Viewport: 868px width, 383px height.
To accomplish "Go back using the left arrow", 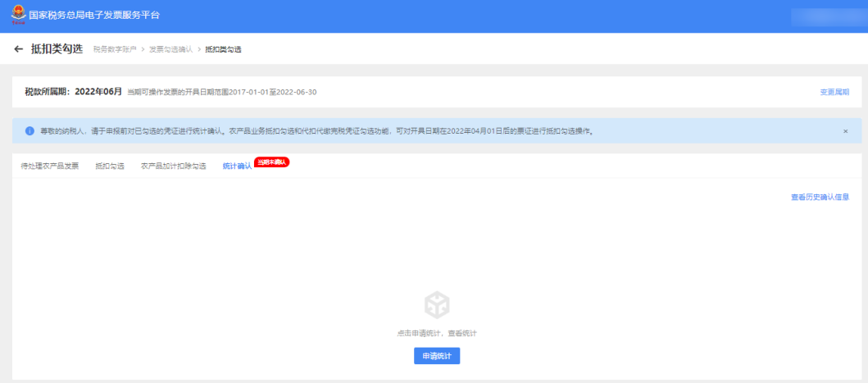I will click(19, 49).
